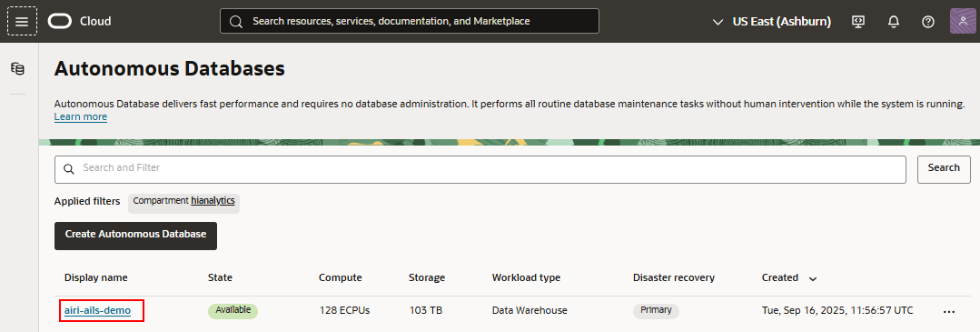Image resolution: width=980 pixels, height=332 pixels.
Task: Expand the US East (Ashburn) region selector
Action: pos(772,21)
